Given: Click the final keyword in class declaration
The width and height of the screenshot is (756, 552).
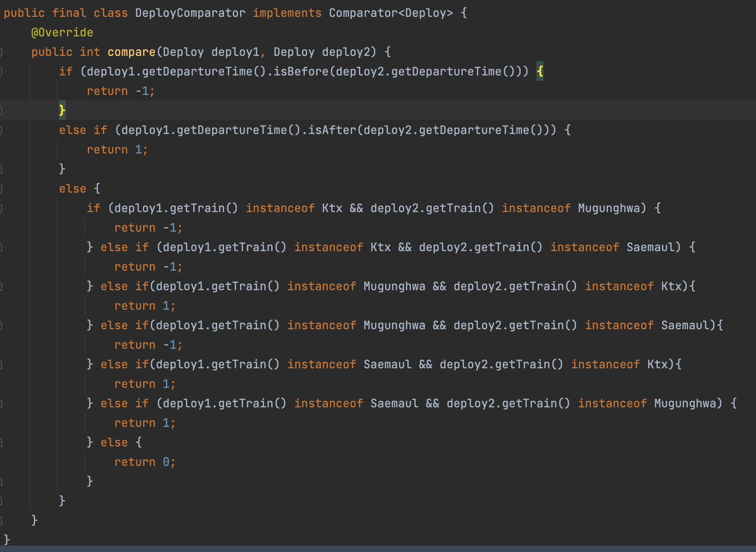Looking at the screenshot, I should tap(69, 13).
